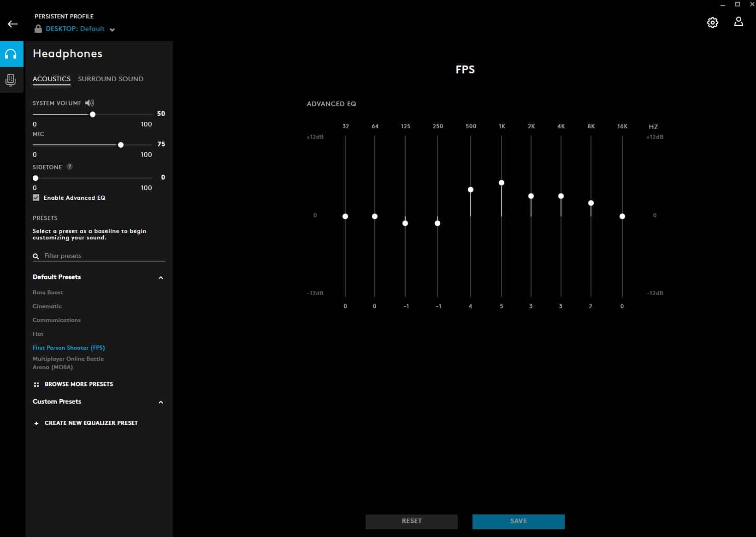The width and height of the screenshot is (756, 537).
Task: Select the Communications preset
Action: (x=57, y=320)
